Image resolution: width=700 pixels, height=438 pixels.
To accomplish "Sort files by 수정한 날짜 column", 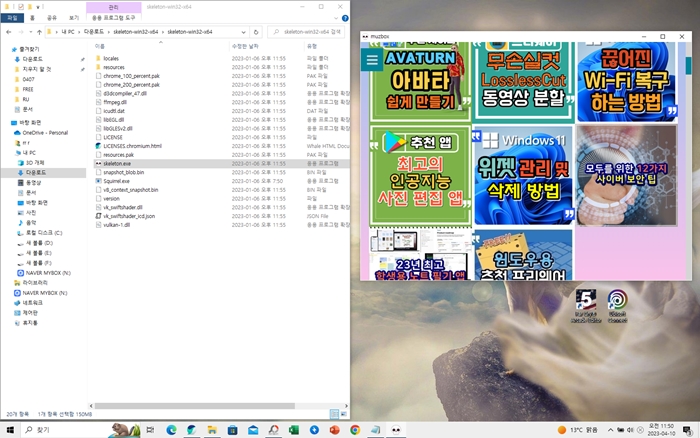I will (x=245, y=46).
